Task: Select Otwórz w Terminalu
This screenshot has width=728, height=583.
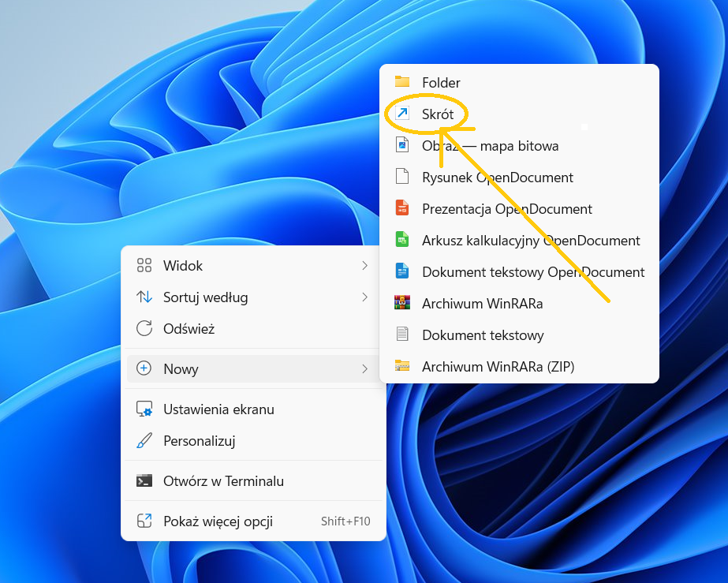Action: [x=253, y=480]
